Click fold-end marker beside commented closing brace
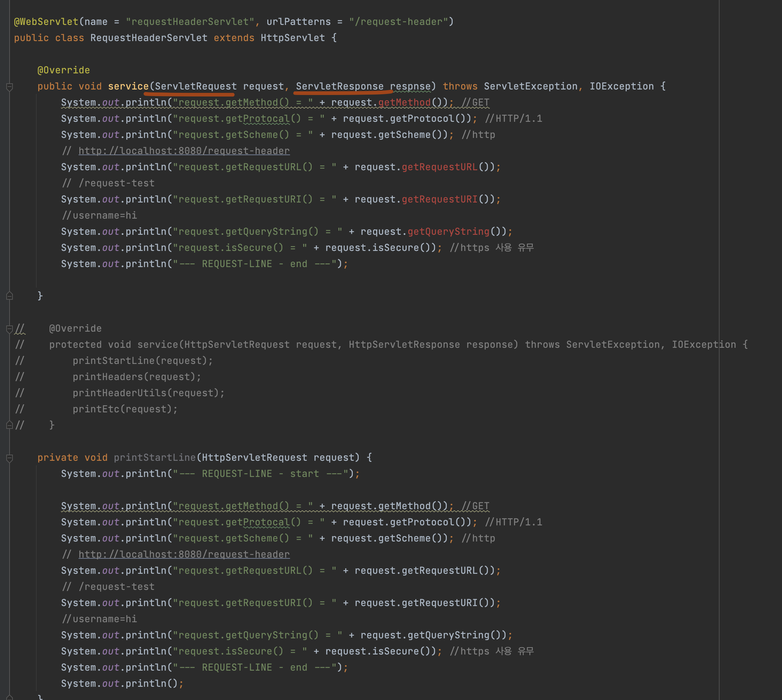The height and width of the screenshot is (700, 782). [x=10, y=425]
